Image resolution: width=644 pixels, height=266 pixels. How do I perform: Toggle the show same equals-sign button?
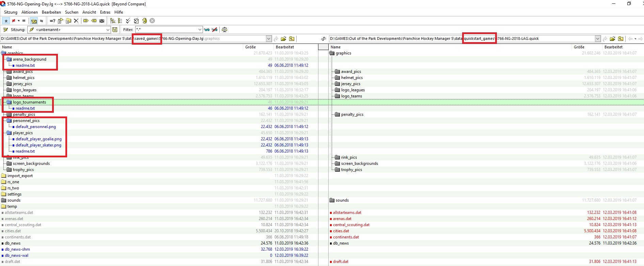(x=24, y=21)
